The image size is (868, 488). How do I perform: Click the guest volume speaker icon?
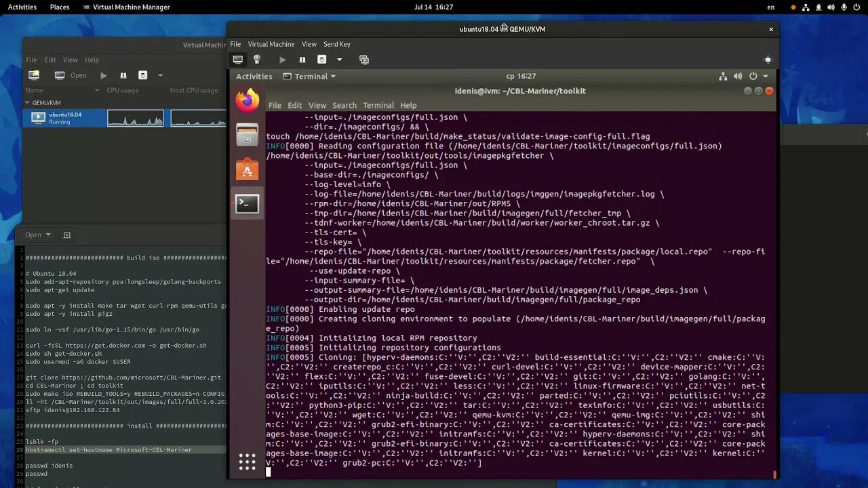[x=737, y=77]
